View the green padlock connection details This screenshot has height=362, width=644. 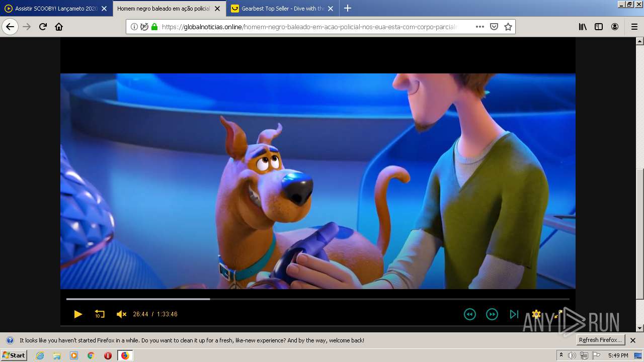(x=154, y=27)
